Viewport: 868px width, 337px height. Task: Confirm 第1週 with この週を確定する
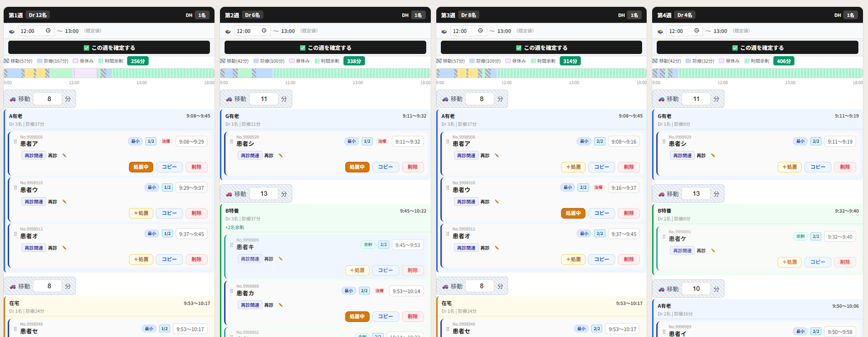pyautogui.click(x=109, y=47)
